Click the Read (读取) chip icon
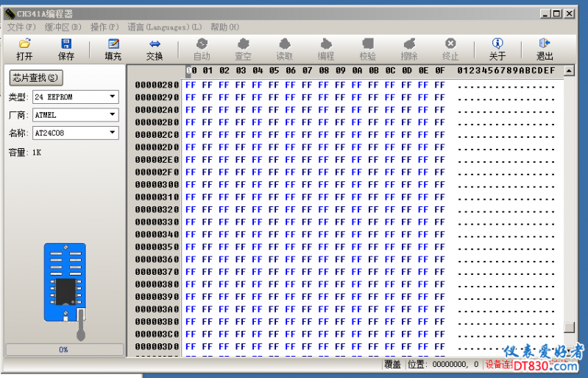The height and width of the screenshot is (378, 588). coord(284,44)
